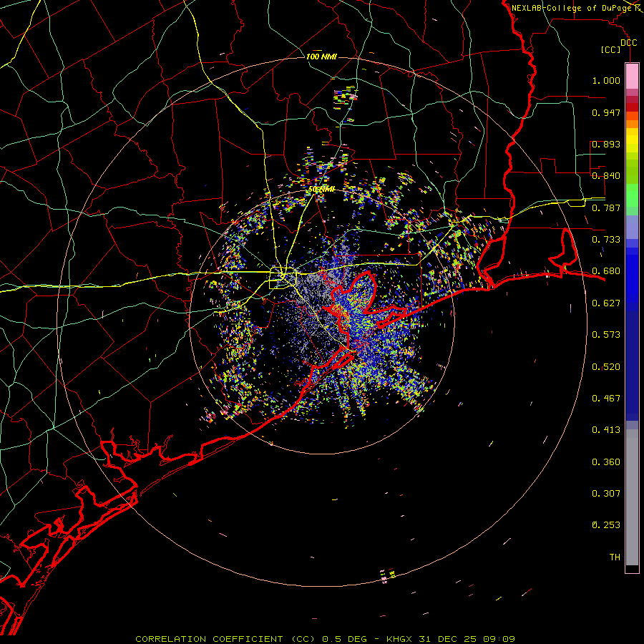Select the 0.787 scale value

[606, 208]
